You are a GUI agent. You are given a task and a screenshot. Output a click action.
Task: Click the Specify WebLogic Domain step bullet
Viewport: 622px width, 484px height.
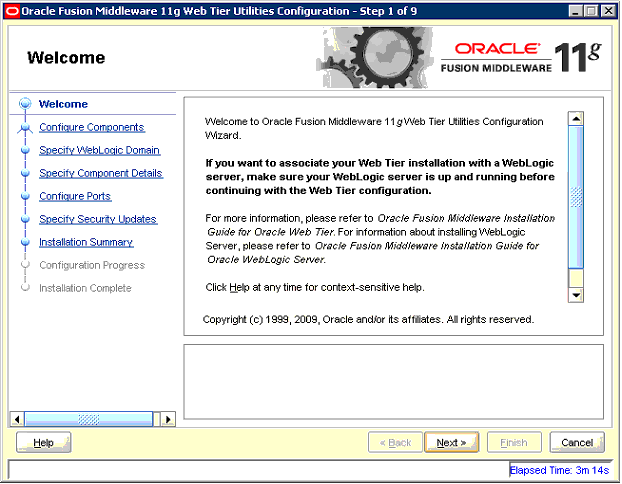(x=25, y=150)
